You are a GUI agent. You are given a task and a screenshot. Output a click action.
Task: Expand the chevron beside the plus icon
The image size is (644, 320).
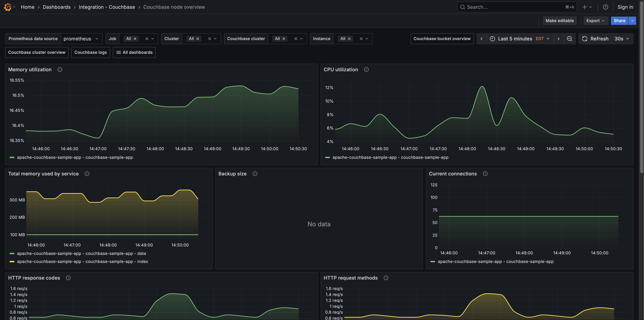[591, 7]
